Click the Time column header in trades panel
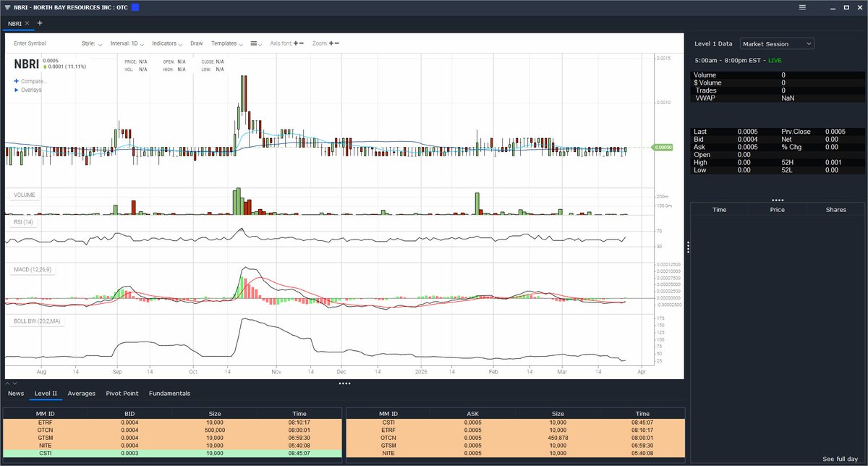The width and height of the screenshot is (868, 466). pyautogui.click(x=720, y=209)
